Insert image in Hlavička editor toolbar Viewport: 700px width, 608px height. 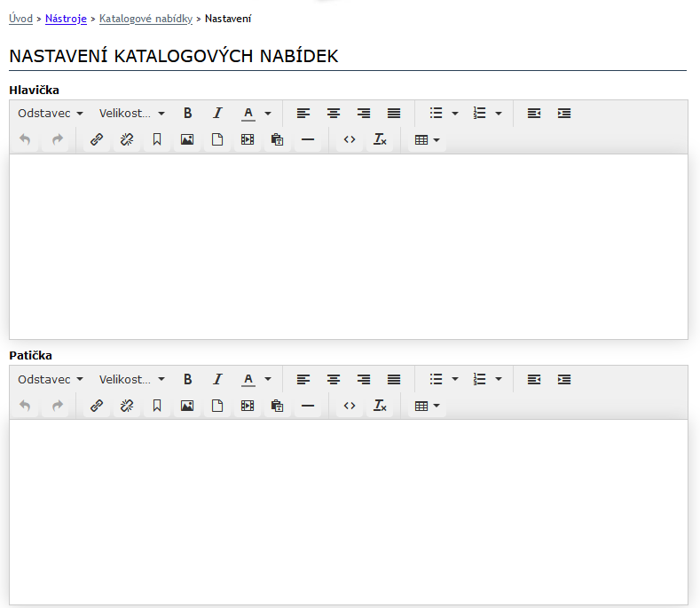[x=187, y=139]
